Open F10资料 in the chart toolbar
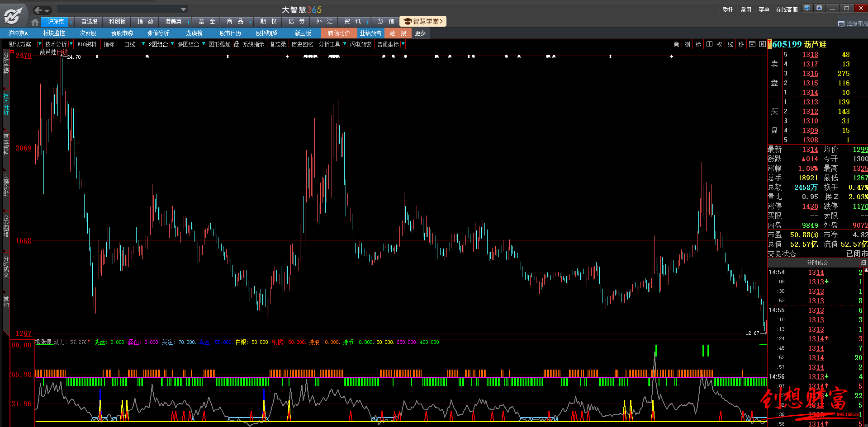 click(x=87, y=44)
